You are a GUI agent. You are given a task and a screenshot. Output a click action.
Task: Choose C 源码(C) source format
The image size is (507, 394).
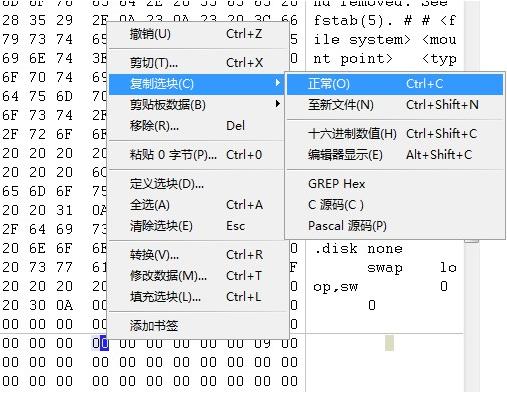click(x=395, y=205)
